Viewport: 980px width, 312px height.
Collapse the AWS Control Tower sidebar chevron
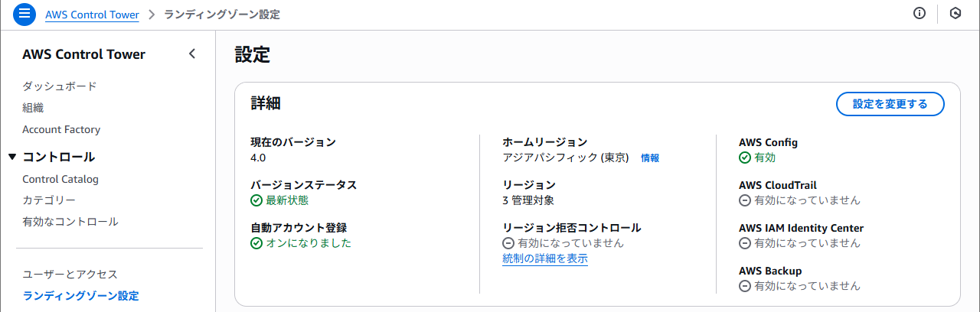click(x=192, y=54)
